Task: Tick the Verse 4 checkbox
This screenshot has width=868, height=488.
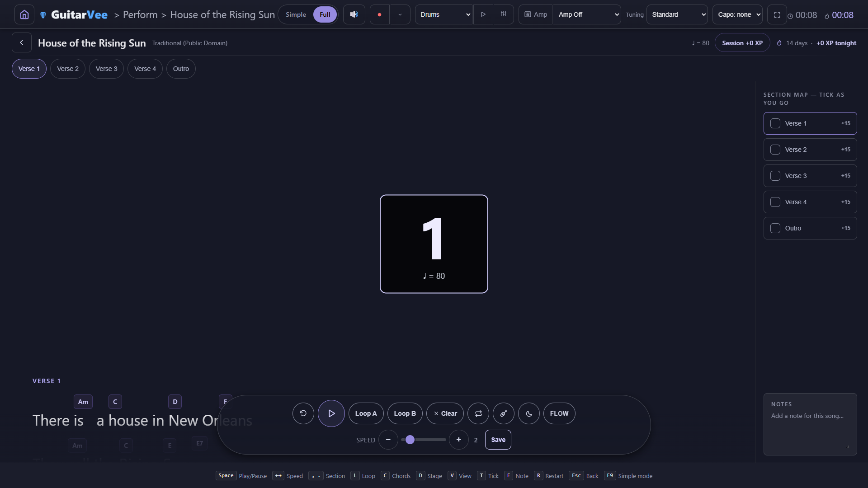Action: (775, 202)
